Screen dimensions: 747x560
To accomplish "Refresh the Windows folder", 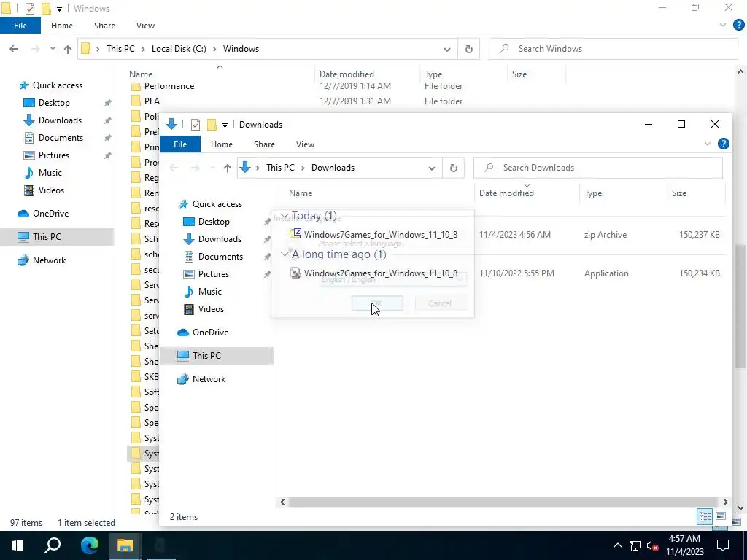I will click(469, 49).
